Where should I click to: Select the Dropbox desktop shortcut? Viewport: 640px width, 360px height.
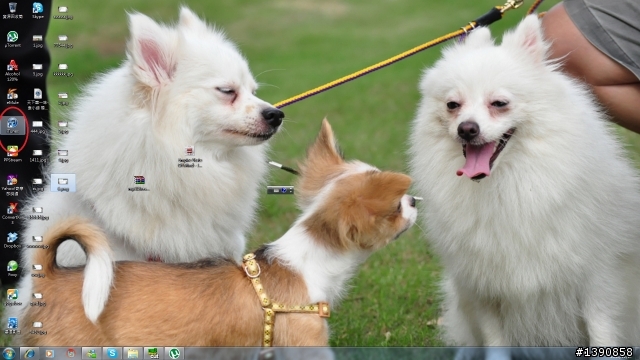click(x=13, y=240)
